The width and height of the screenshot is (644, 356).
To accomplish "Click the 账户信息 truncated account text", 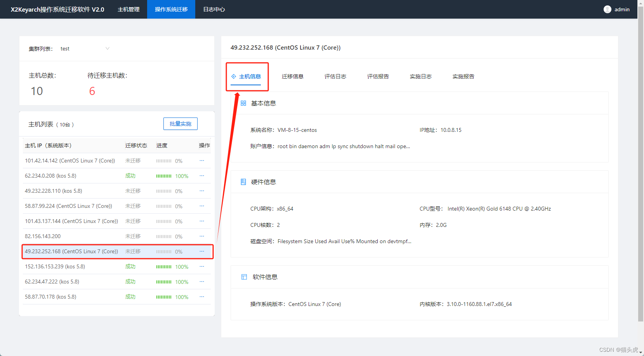I will (x=344, y=146).
